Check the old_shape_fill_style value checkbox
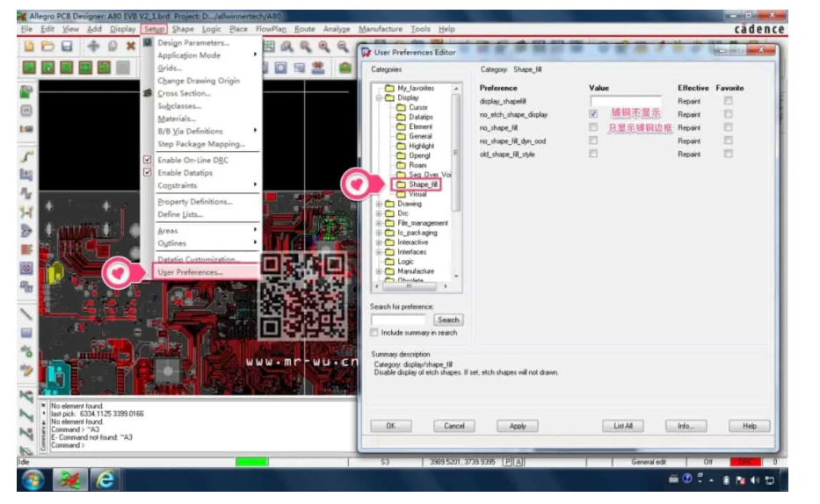This screenshot has width=820, height=504. 593,154
